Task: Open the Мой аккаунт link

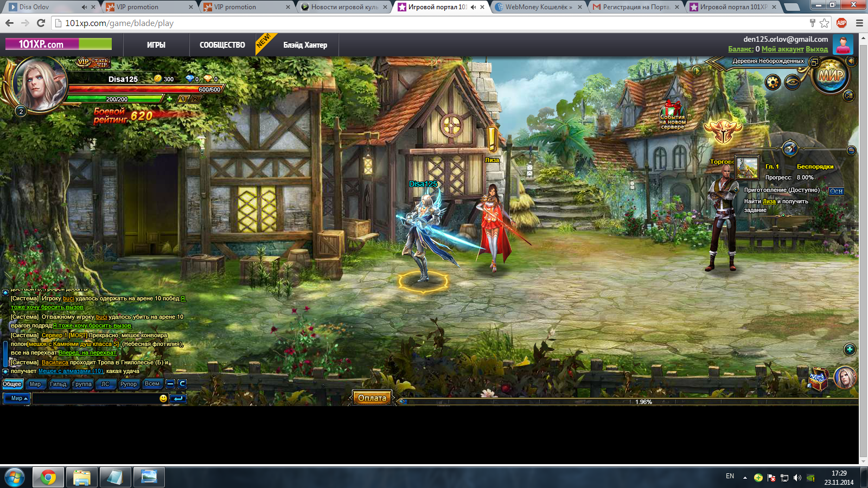Action: (783, 49)
